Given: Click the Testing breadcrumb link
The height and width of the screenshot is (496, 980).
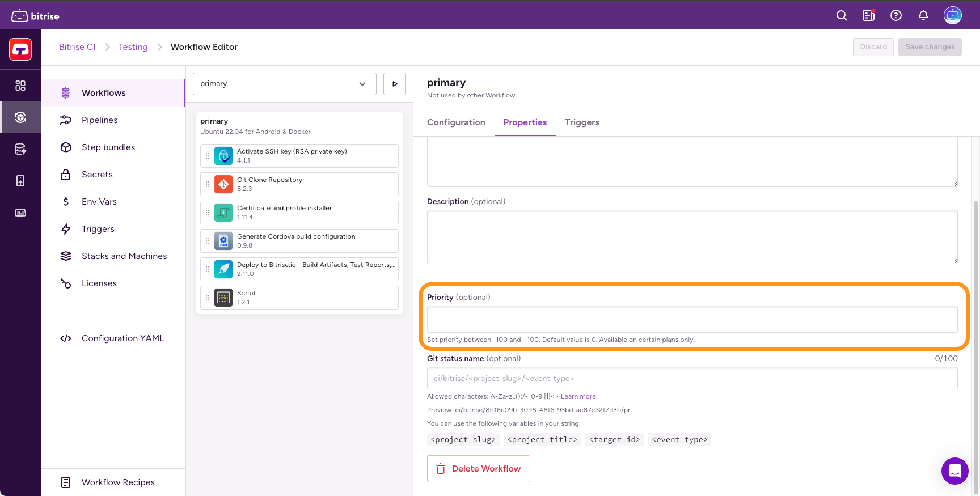Looking at the screenshot, I should click(x=133, y=47).
